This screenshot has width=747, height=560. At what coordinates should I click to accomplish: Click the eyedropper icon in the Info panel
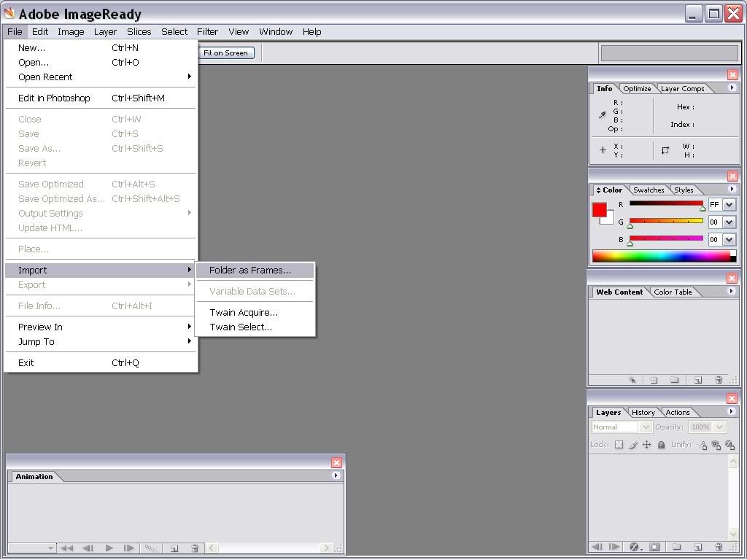603,115
